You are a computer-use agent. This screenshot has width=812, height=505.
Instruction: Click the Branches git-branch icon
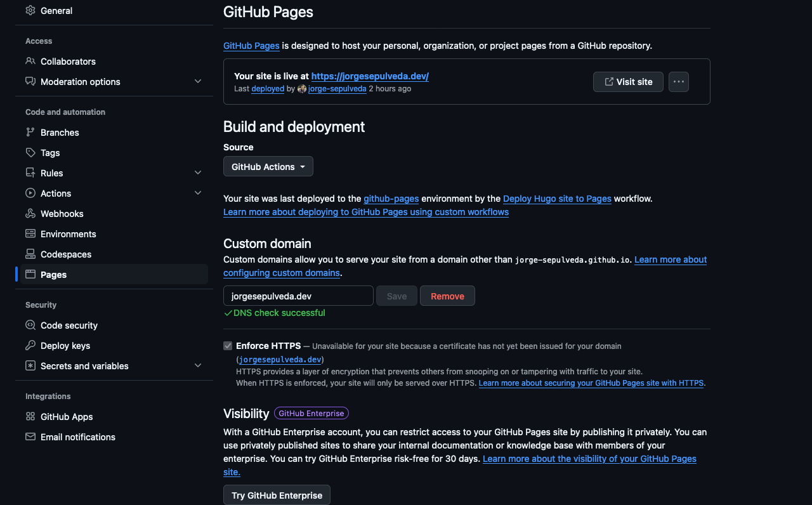click(30, 133)
